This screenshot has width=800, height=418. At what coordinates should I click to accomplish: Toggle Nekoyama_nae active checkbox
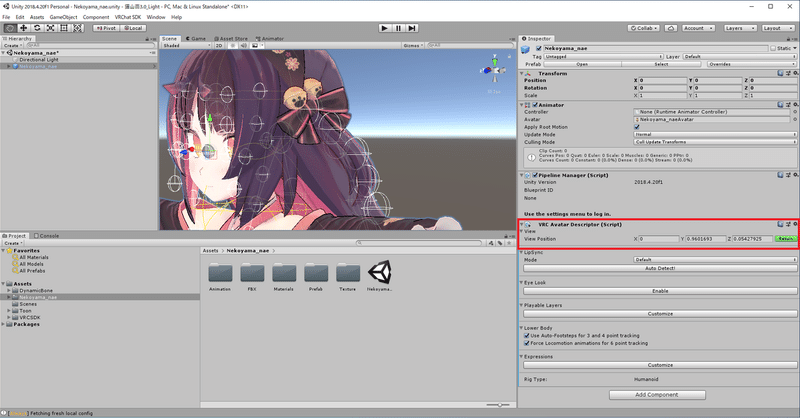[x=539, y=48]
